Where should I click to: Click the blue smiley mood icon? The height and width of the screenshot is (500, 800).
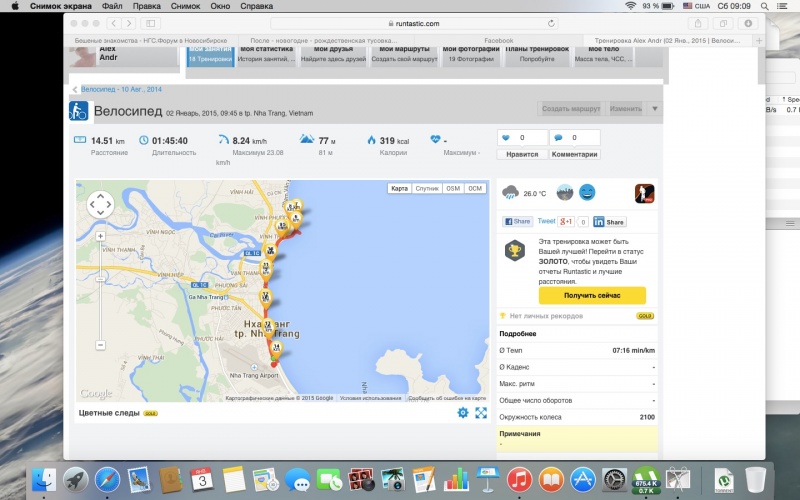tap(586, 192)
